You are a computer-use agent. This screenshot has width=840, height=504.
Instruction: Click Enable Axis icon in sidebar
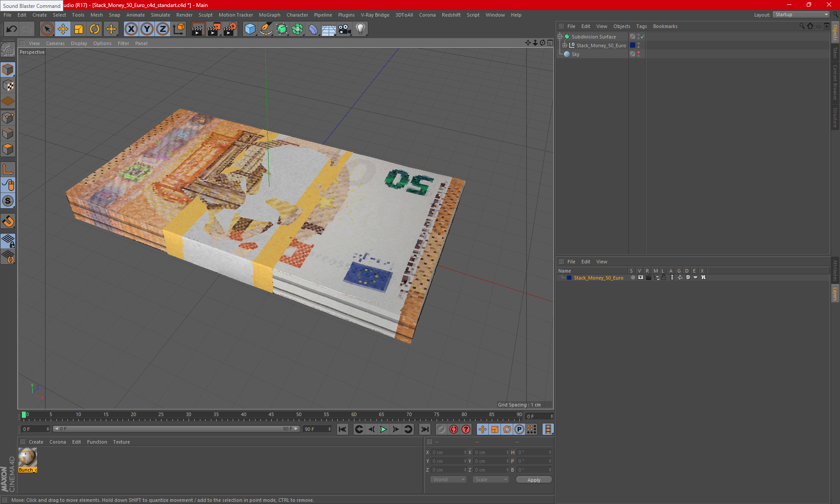point(8,169)
